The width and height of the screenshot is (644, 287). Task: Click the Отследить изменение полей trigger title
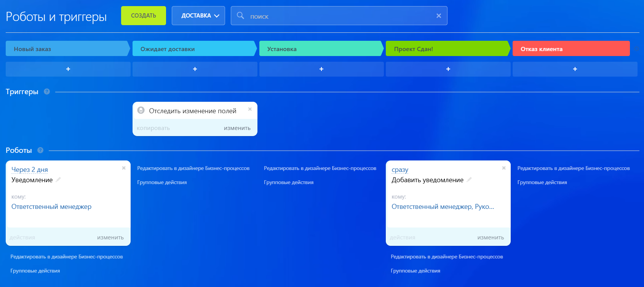[193, 111]
